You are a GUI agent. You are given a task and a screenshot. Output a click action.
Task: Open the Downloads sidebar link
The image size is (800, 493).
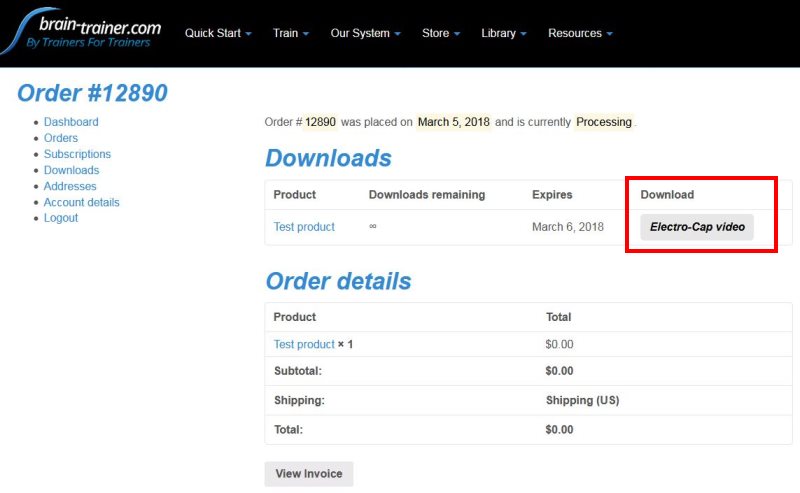point(71,170)
